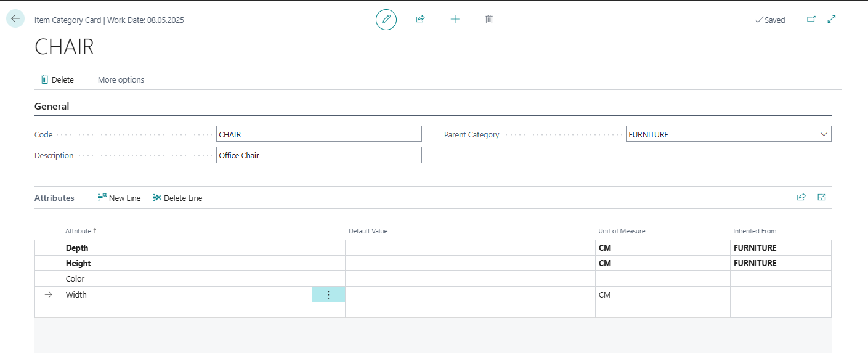This screenshot has height=353, width=868.
Task: Toggle edit mode with pencil icon
Action: coord(386,20)
